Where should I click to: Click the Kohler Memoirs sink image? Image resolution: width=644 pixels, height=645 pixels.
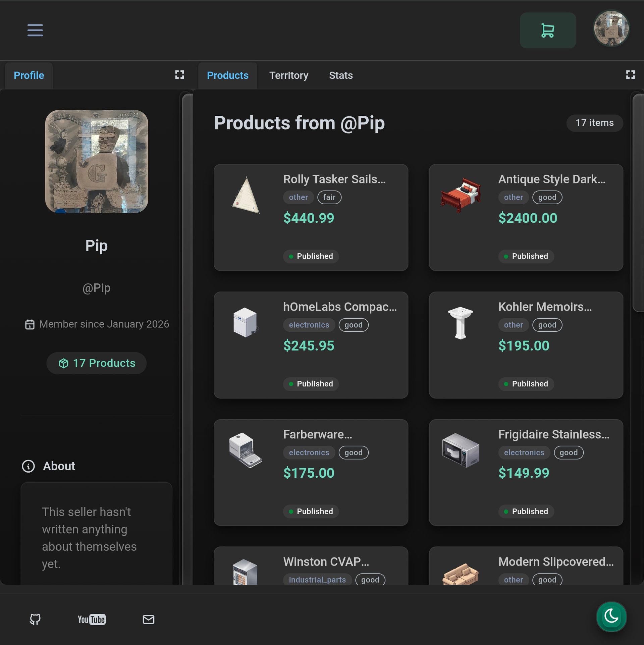tap(460, 323)
